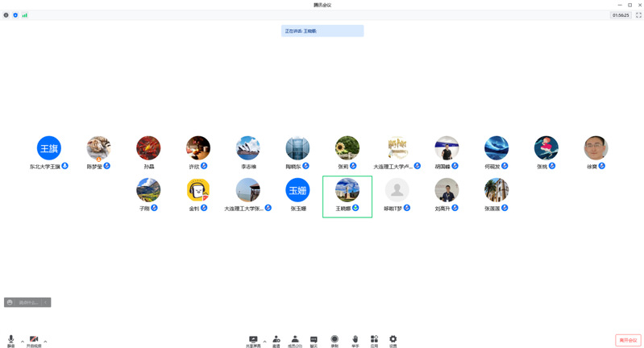Image resolution: width=644 pixels, height=348 pixels.
Task: Toggle the Start Video (开启视频) camera
Action: [34, 341]
